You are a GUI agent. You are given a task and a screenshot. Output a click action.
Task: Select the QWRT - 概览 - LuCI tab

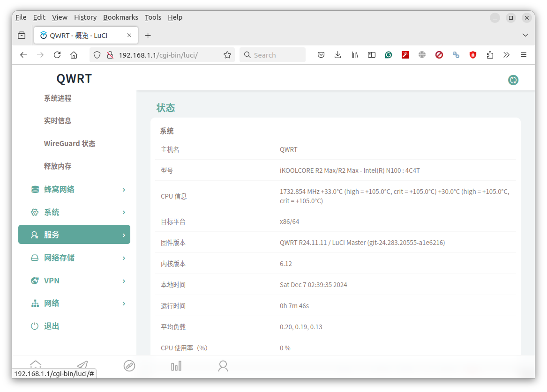86,36
